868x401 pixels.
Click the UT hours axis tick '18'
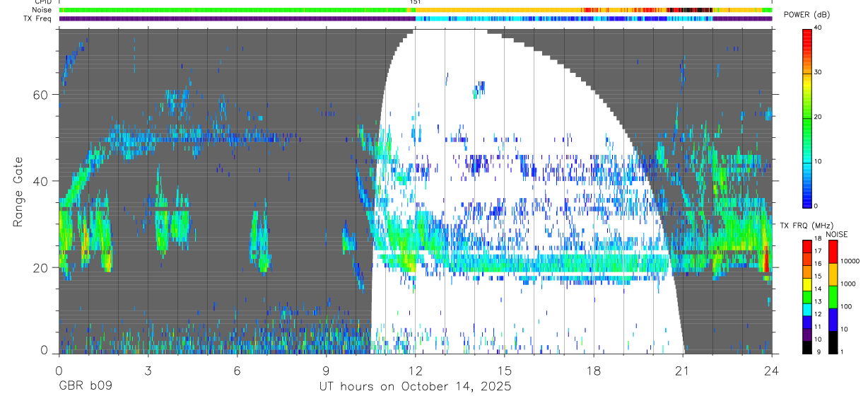(594, 370)
